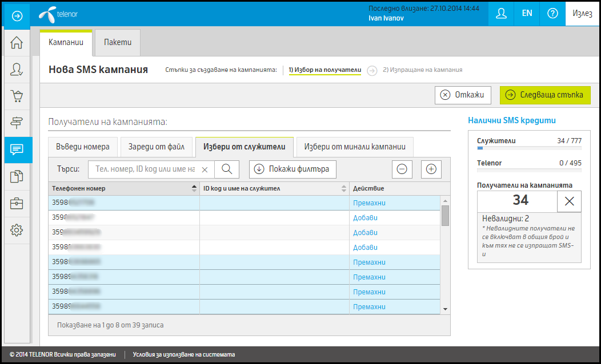601x364 pixels.
Task: Click Добави in the fourth table row
Action: (x=365, y=248)
